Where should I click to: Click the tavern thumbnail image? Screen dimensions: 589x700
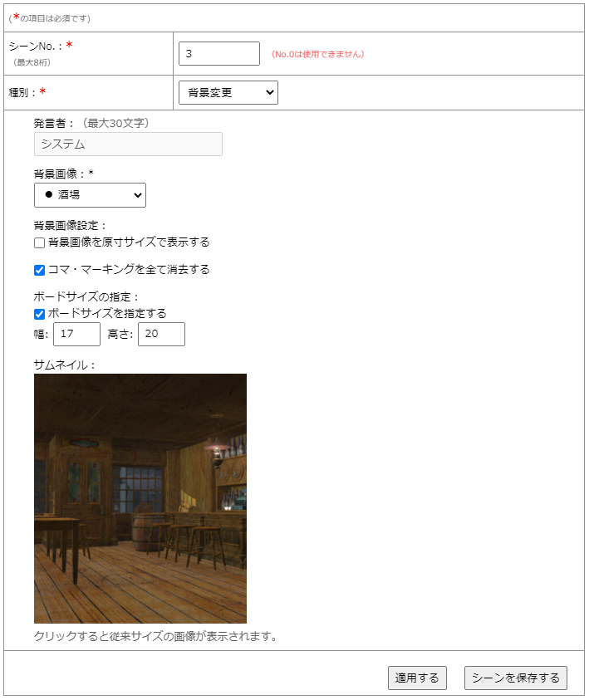click(x=140, y=498)
